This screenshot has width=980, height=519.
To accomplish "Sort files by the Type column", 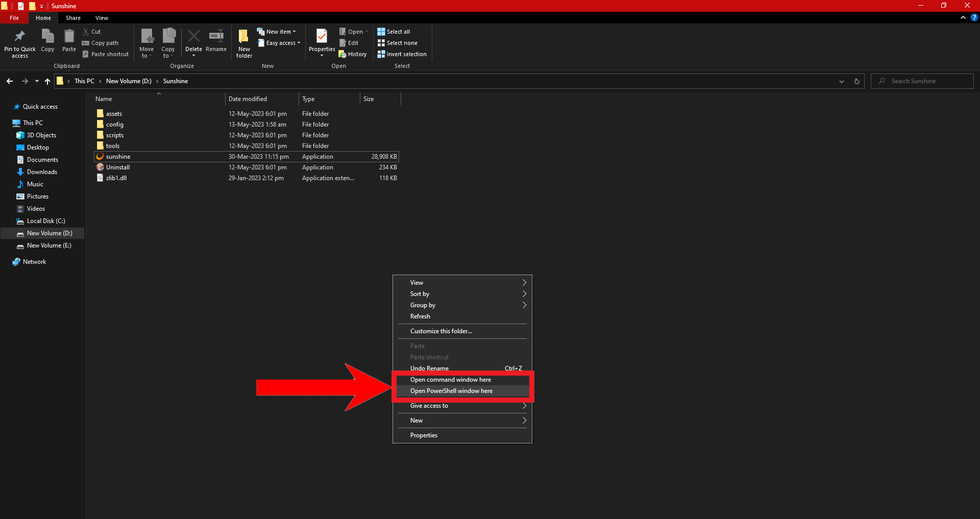I will pos(329,99).
